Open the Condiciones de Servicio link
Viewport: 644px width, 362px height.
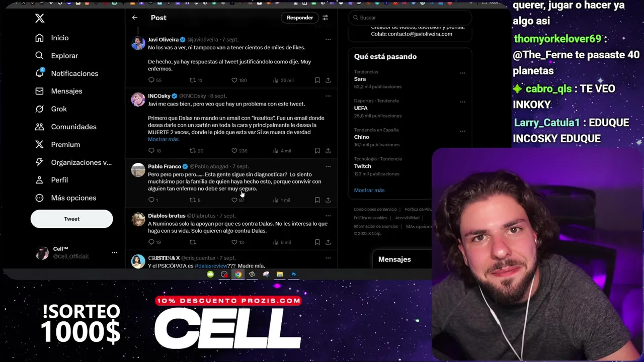coord(375,209)
